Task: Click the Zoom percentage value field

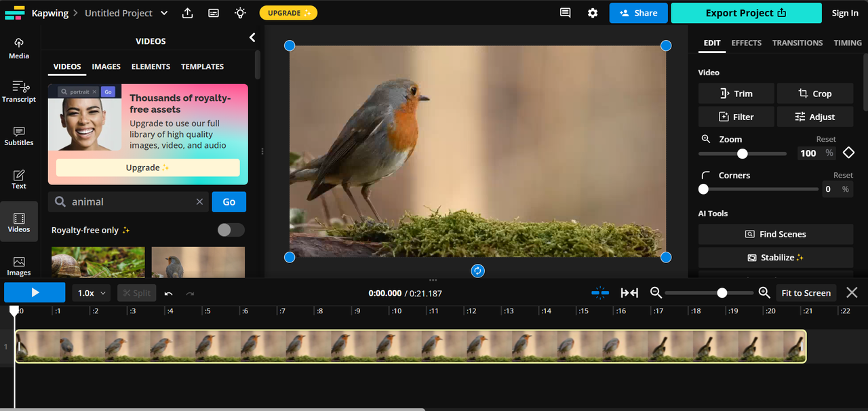Action: (x=815, y=153)
